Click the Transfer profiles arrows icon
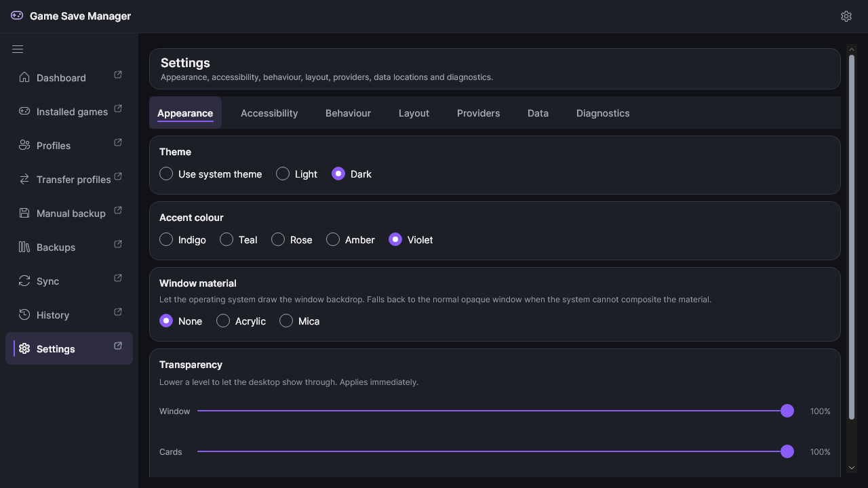 [24, 179]
